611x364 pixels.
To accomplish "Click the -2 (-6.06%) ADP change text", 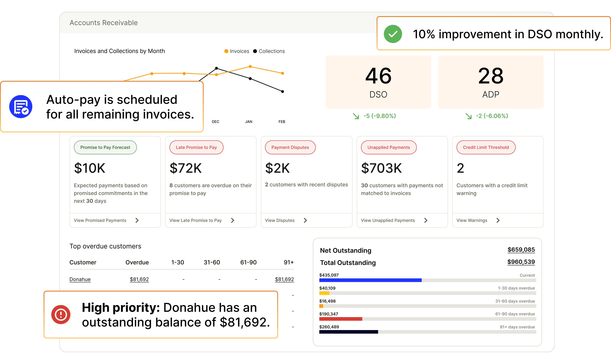I will (x=492, y=116).
